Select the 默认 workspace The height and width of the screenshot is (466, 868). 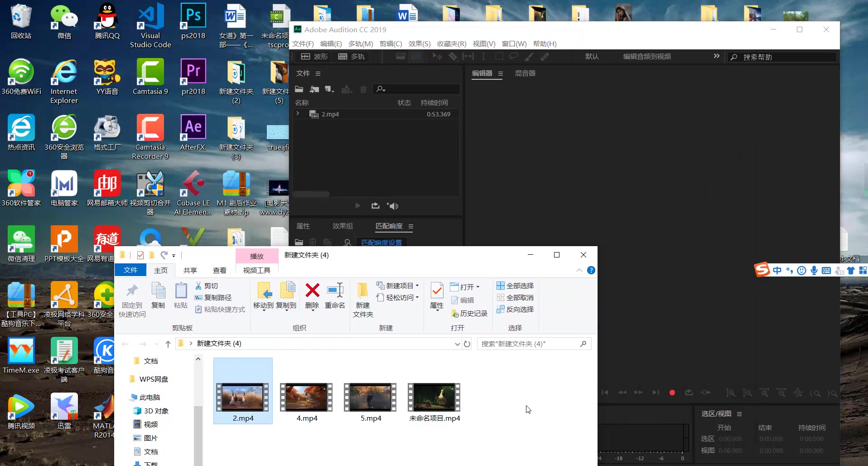[x=592, y=57]
